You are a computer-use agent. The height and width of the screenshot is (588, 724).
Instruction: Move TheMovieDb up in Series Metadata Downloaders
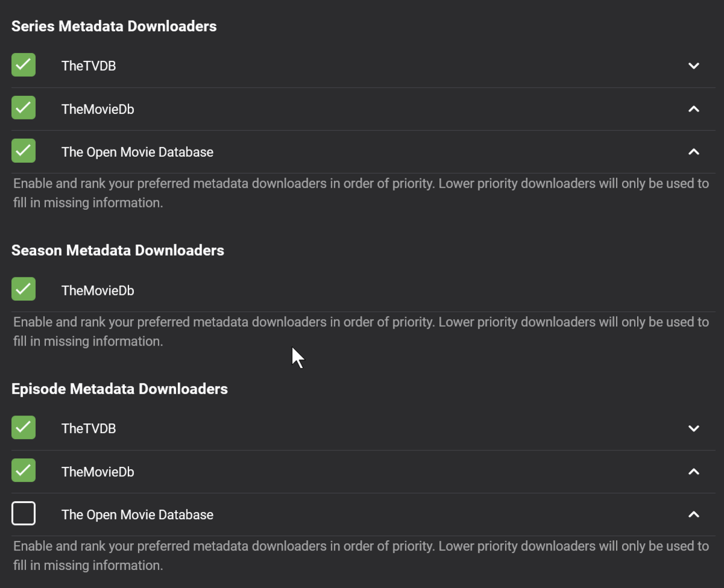tap(694, 109)
